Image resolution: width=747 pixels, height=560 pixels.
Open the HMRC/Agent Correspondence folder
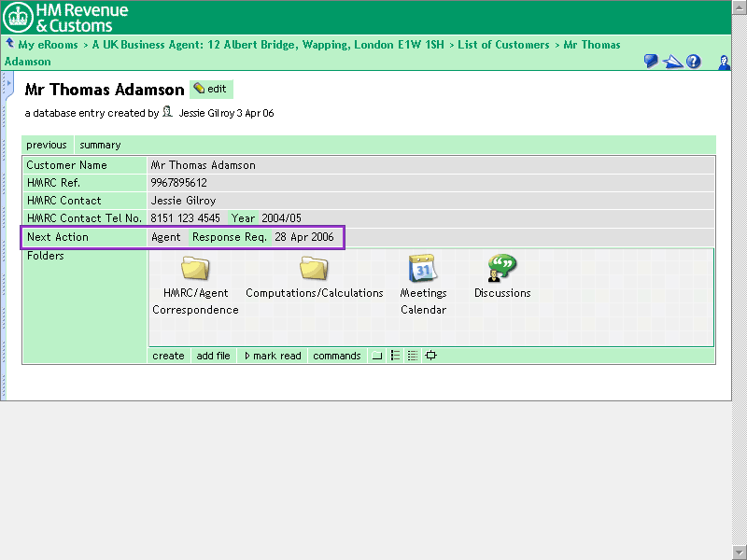point(195,270)
